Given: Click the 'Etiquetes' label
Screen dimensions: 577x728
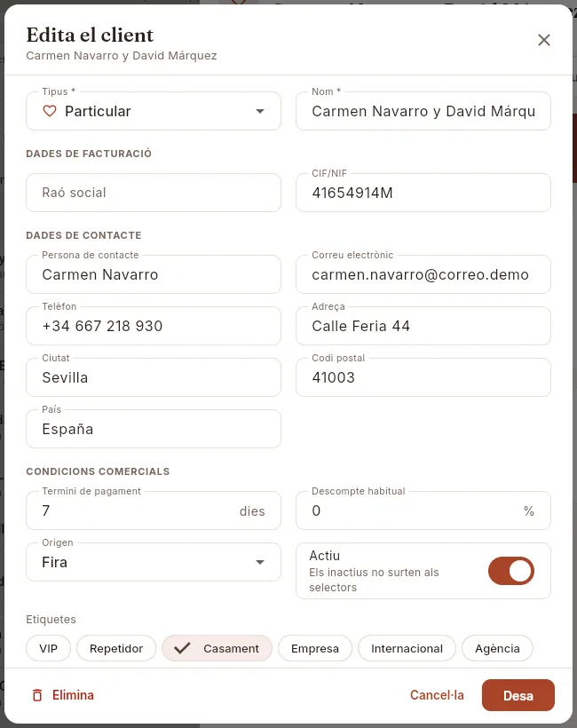Looking at the screenshot, I should (x=51, y=620).
